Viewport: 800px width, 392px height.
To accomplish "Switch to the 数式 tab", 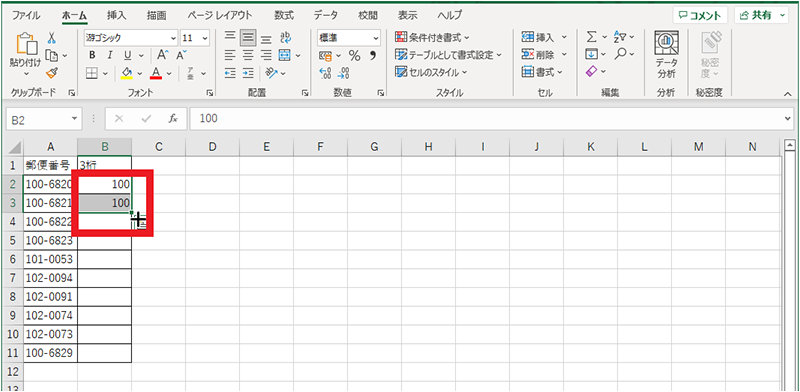I will point(284,15).
